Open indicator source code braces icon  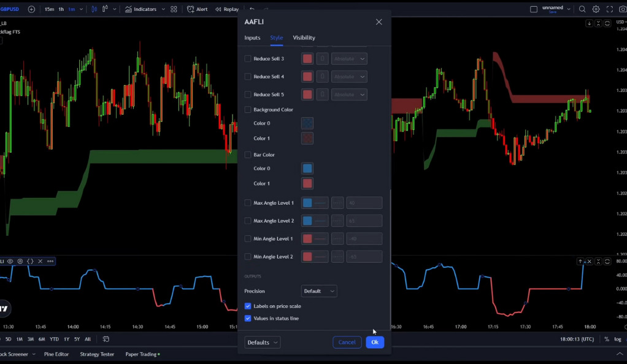30,261
